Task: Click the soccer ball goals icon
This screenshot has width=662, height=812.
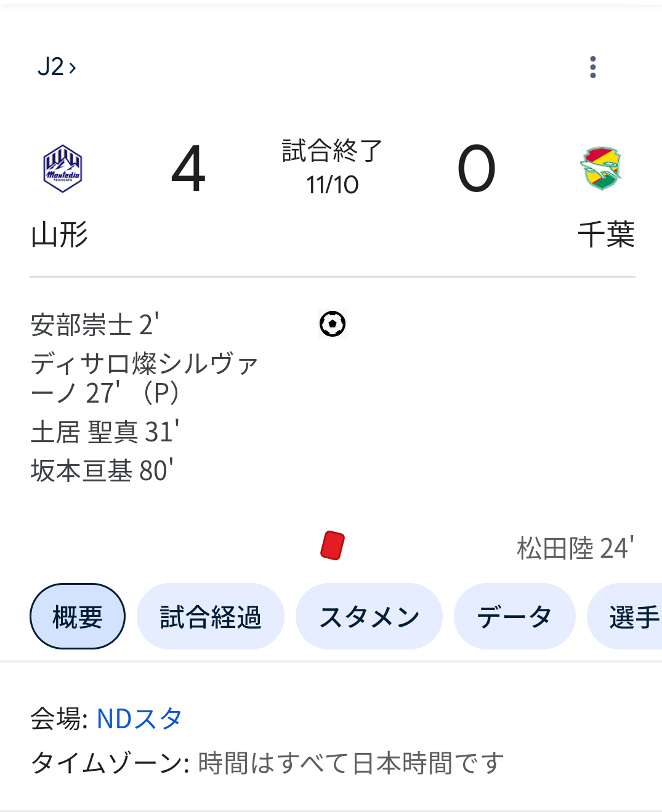Action: 333,324
